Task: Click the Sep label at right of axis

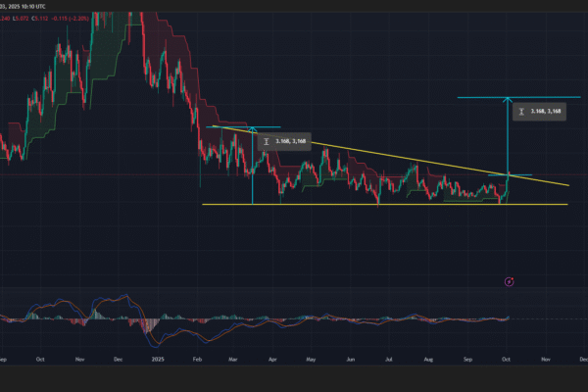Action: pos(468,360)
